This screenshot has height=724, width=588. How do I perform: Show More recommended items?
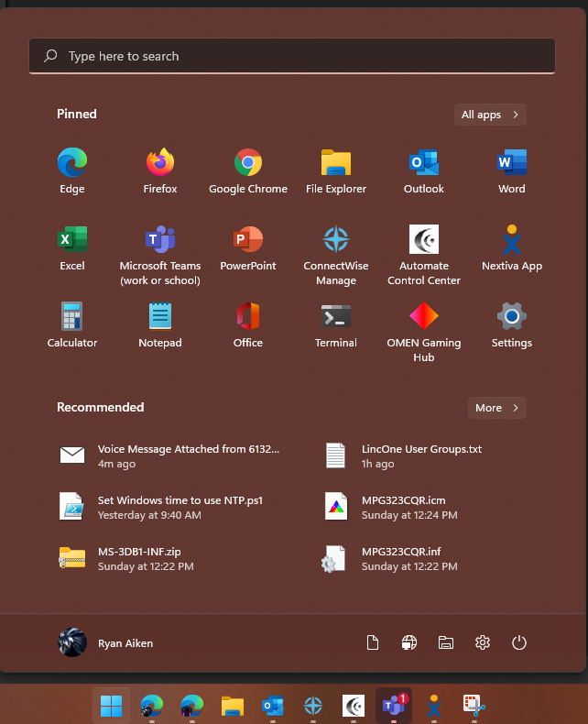[x=497, y=408]
